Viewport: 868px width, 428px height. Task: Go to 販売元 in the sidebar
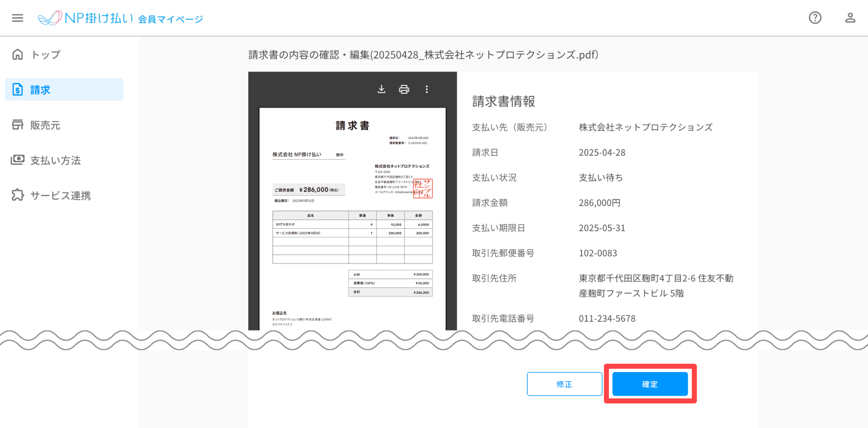pos(45,125)
